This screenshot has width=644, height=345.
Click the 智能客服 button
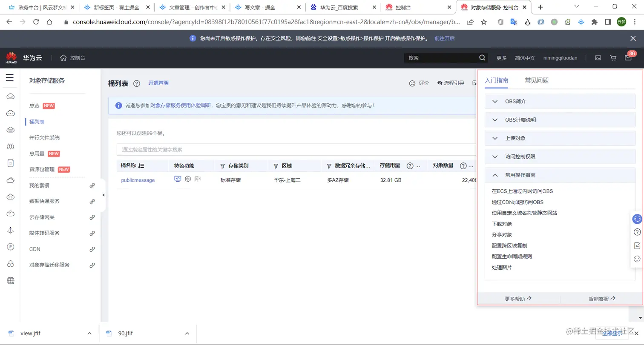[602, 299]
